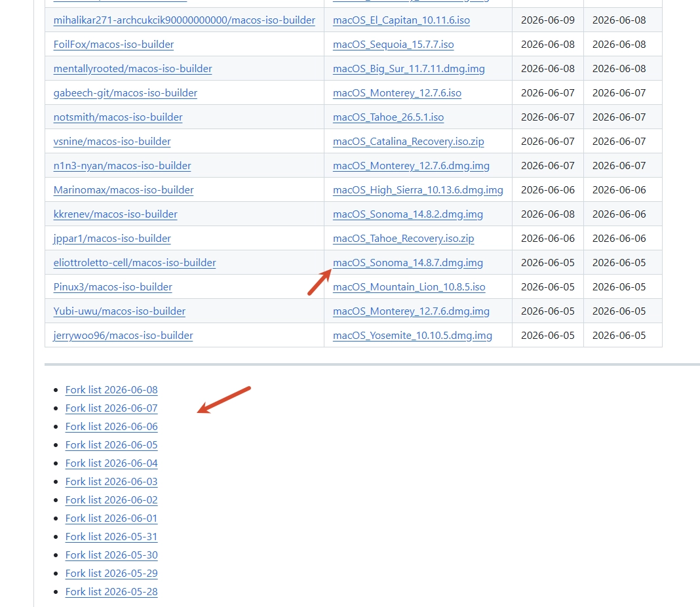Open Fork list 2026-06-02
The height and width of the screenshot is (607, 700).
(x=111, y=500)
